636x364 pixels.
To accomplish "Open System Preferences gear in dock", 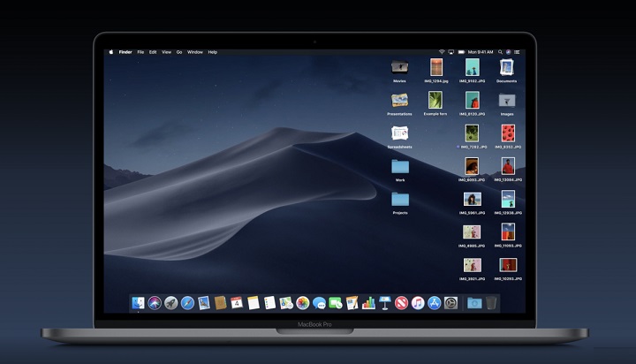I will 450,303.
